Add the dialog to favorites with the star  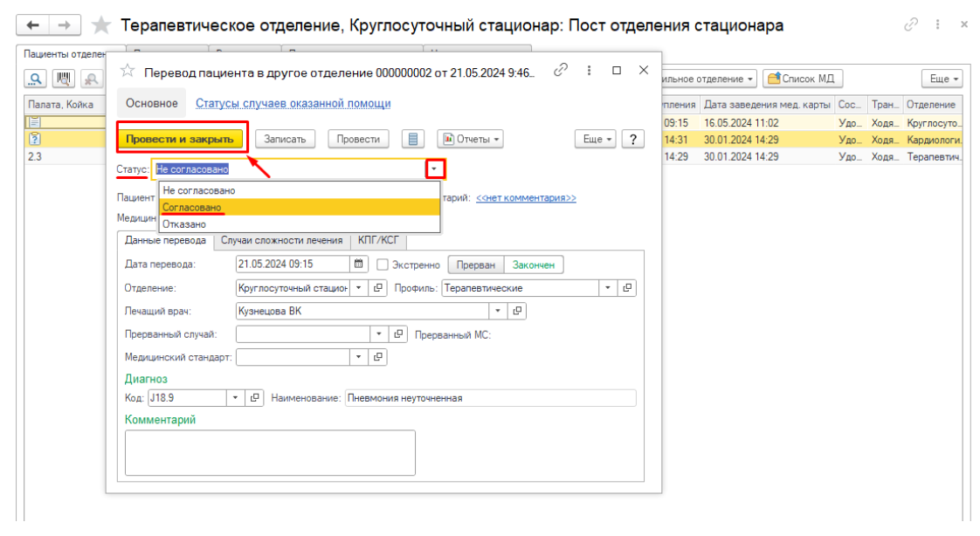[128, 71]
